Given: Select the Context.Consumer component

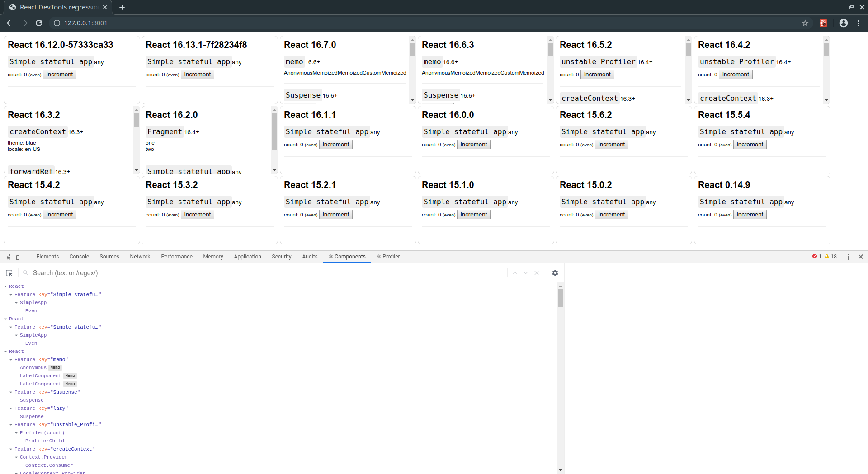Looking at the screenshot, I should pyautogui.click(x=49, y=465).
